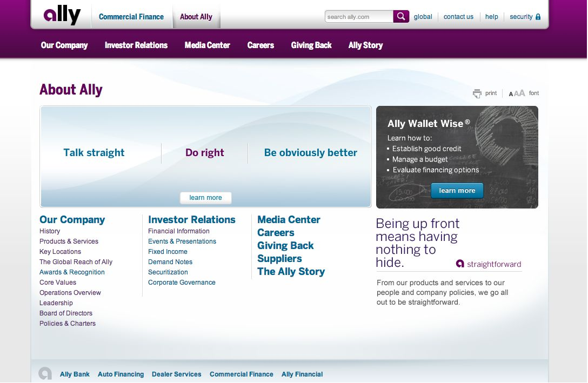Click the font link
This screenshot has height=383, width=588.
534,93
